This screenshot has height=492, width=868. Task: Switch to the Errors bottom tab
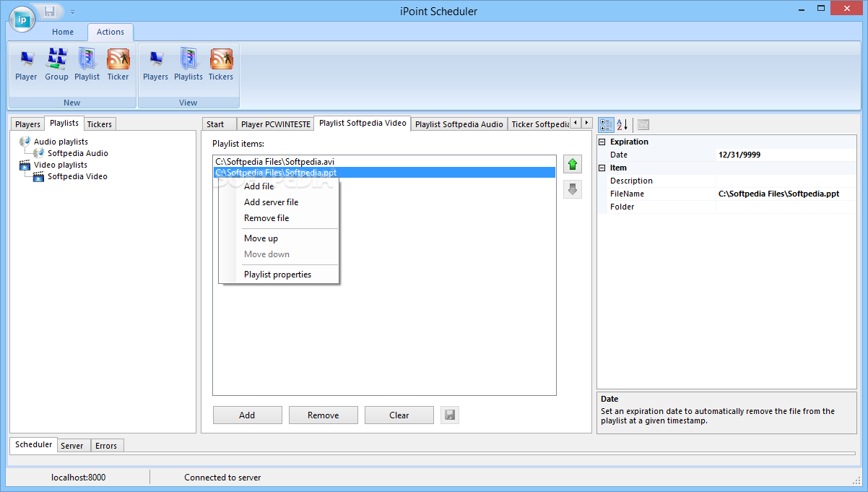pos(106,446)
